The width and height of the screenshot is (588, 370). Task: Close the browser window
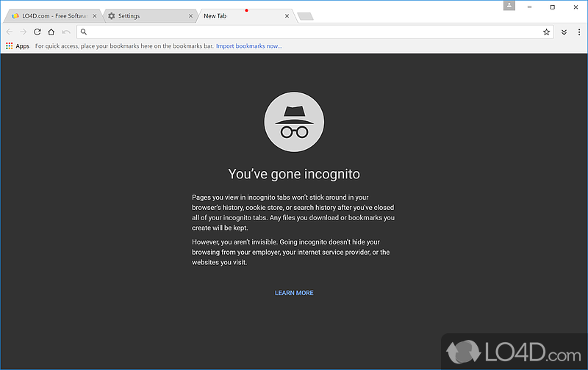click(x=576, y=7)
